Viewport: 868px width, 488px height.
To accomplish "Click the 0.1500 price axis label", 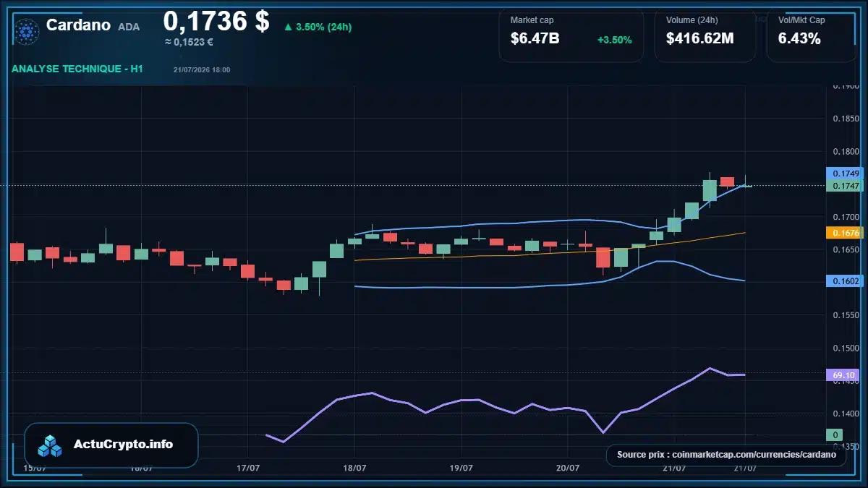I will point(845,348).
